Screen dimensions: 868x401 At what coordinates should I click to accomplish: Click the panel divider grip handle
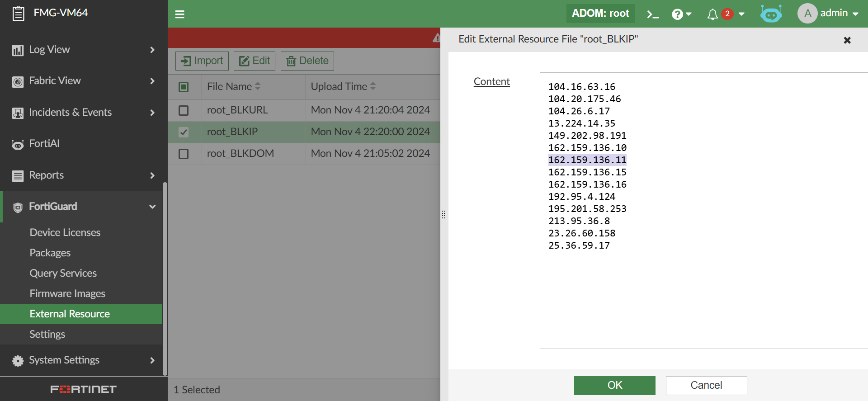pos(443,214)
